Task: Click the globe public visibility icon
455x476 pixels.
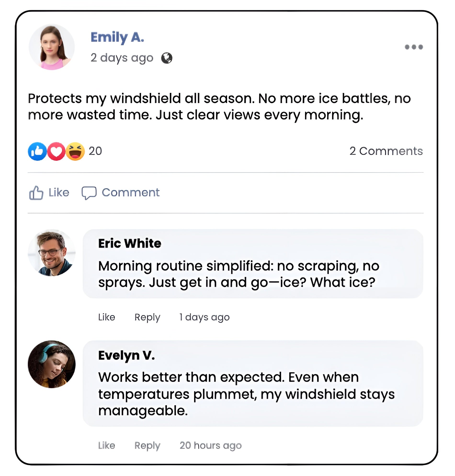Action: pos(167,58)
